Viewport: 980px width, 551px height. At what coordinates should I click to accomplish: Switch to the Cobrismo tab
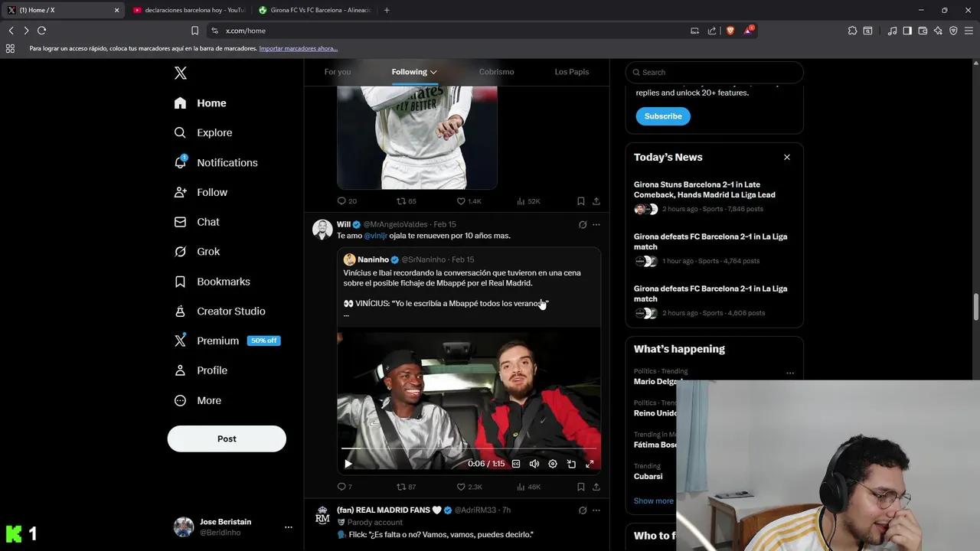click(496, 72)
